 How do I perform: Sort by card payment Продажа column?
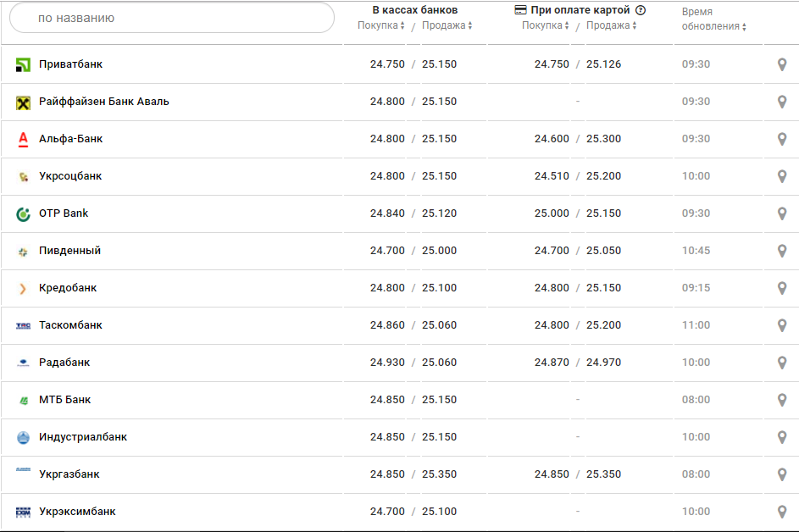612,25
